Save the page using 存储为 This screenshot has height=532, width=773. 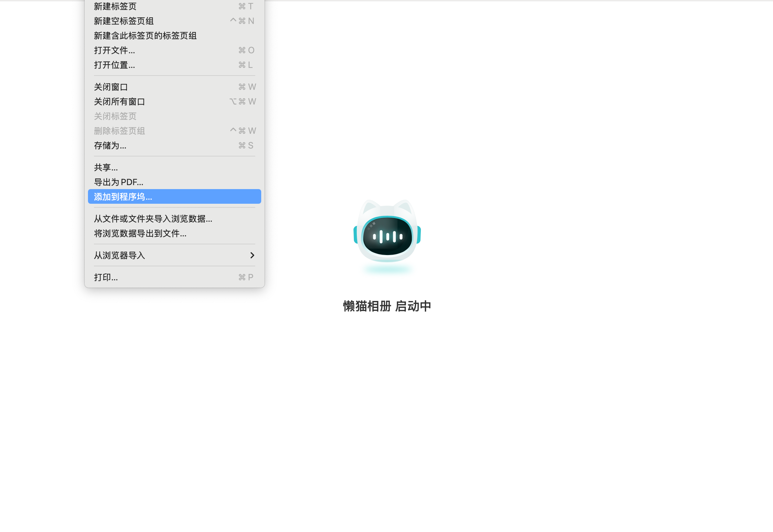click(110, 146)
